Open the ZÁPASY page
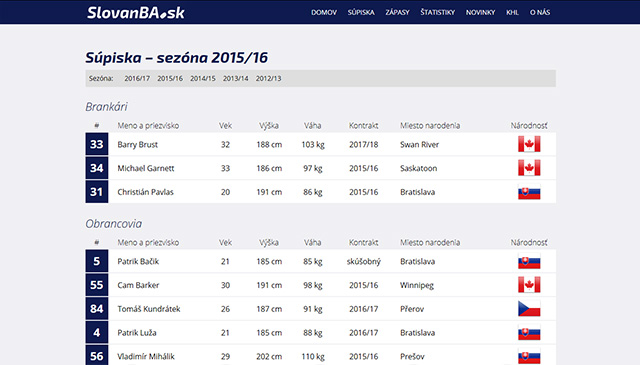640x365 pixels. [x=397, y=12]
